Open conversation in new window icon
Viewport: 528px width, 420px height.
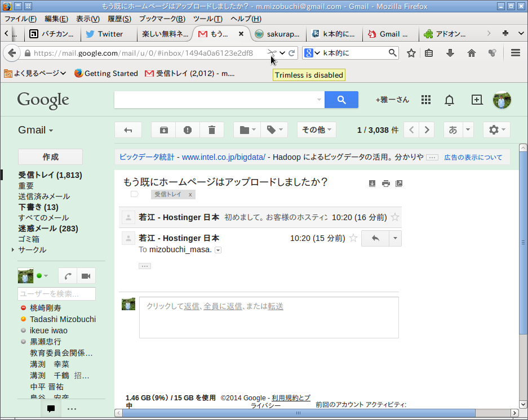(x=399, y=184)
